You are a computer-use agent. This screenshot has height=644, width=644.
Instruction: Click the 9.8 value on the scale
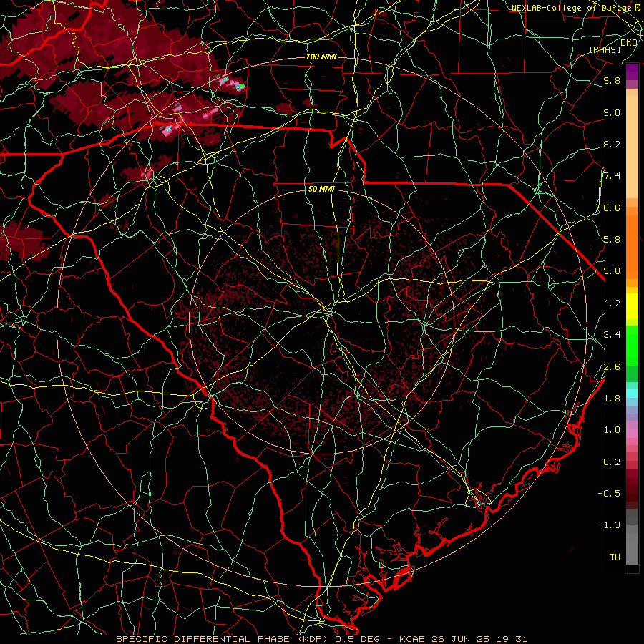point(612,80)
